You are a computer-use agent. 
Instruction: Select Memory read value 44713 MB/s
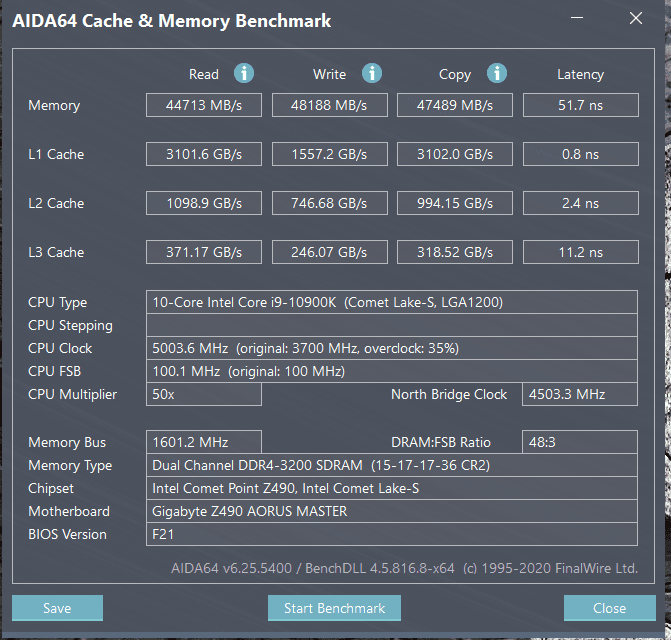[204, 105]
